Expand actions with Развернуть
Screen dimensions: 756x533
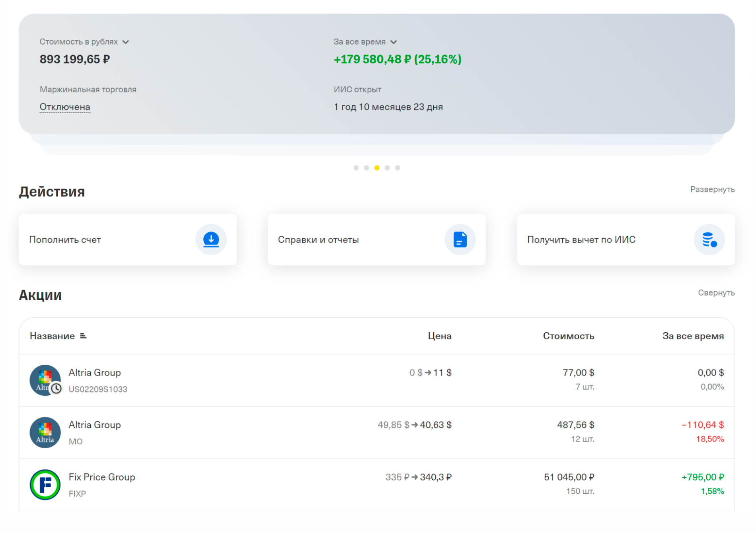(x=712, y=189)
